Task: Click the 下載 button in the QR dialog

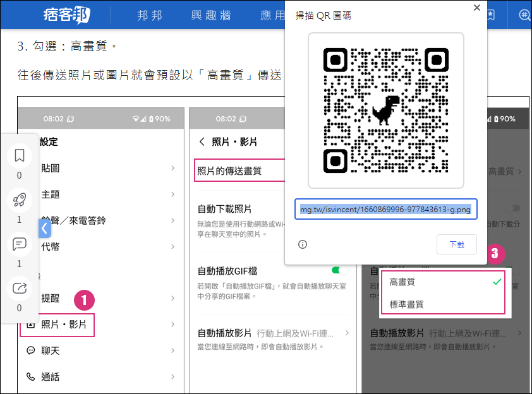Action: pos(456,244)
